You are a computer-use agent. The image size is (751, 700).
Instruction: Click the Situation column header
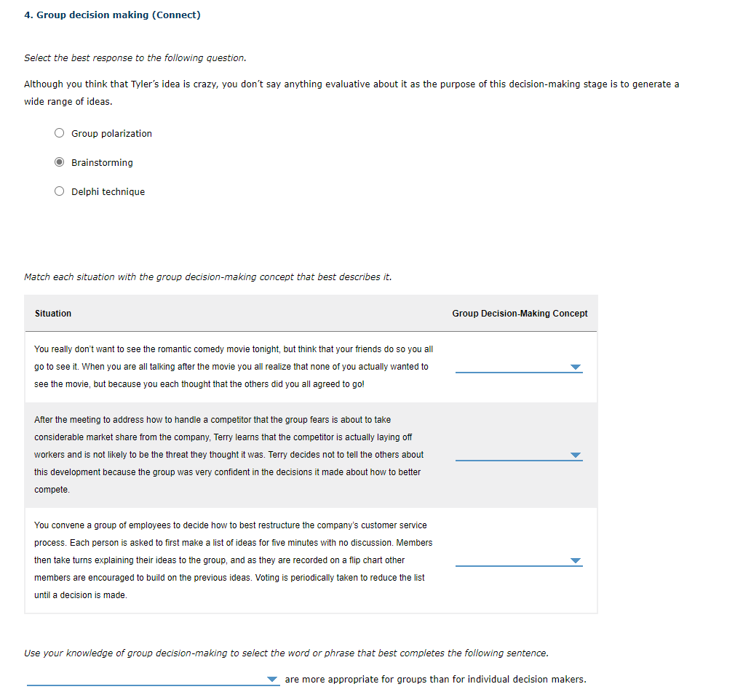coord(53,313)
